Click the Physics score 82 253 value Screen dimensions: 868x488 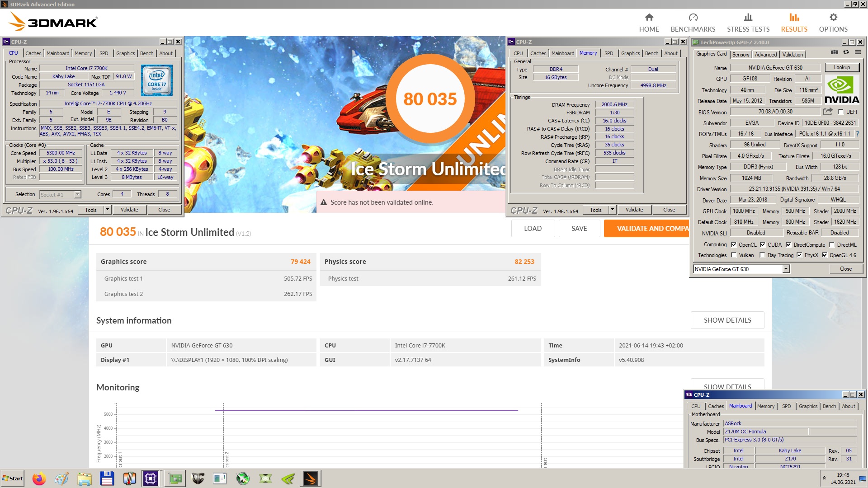pyautogui.click(x=524, y=262)
